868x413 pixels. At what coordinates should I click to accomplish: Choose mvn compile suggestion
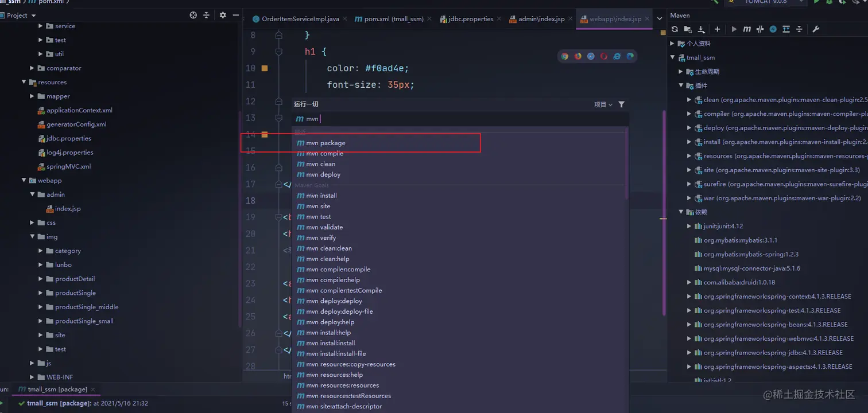point(460,153)
